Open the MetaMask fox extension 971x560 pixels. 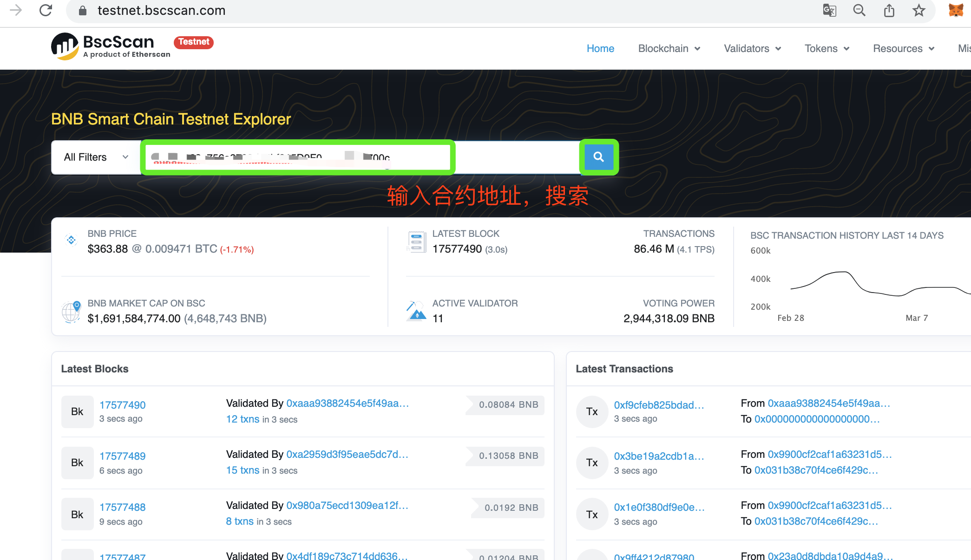pyautogui.click(x=956, y=10)
